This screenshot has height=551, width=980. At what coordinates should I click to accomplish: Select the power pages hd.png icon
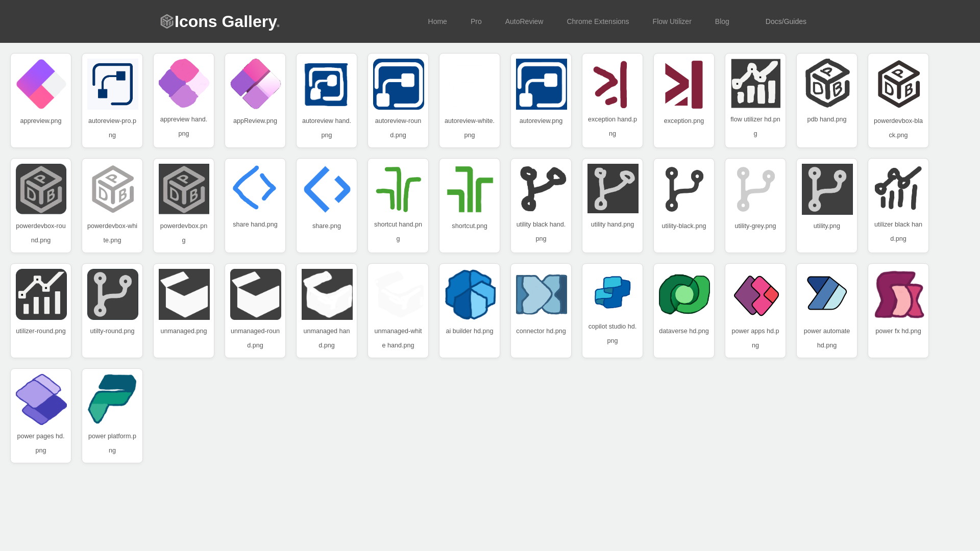point(41,399)
